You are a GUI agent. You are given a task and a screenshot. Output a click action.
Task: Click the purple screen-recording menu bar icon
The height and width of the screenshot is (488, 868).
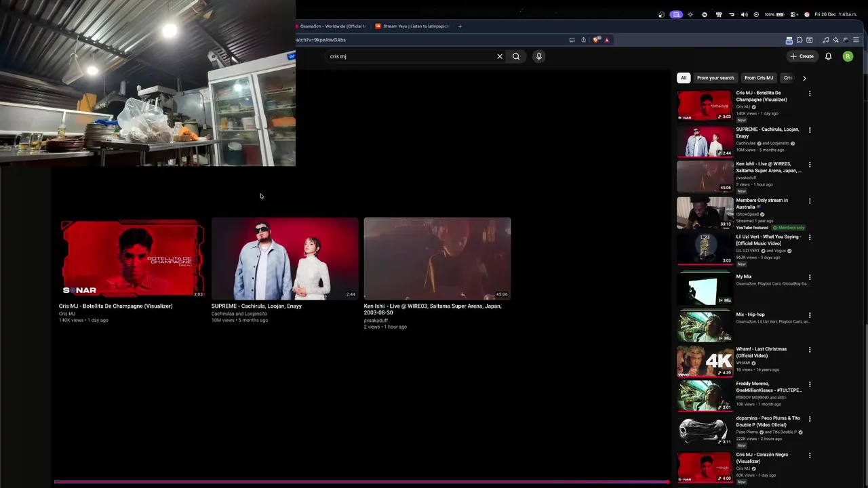coord(676,14)
